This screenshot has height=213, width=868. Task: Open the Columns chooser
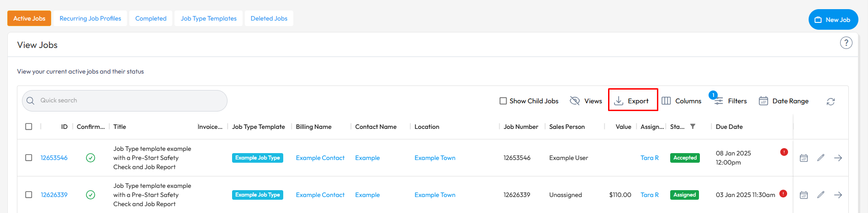tap(681, 101)
